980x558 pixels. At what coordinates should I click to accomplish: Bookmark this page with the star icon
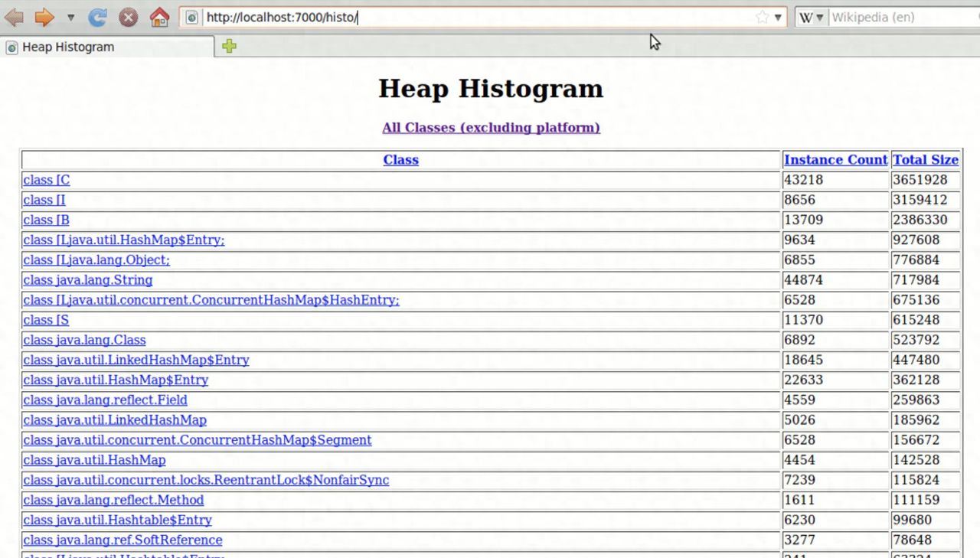tap(762, 17)
